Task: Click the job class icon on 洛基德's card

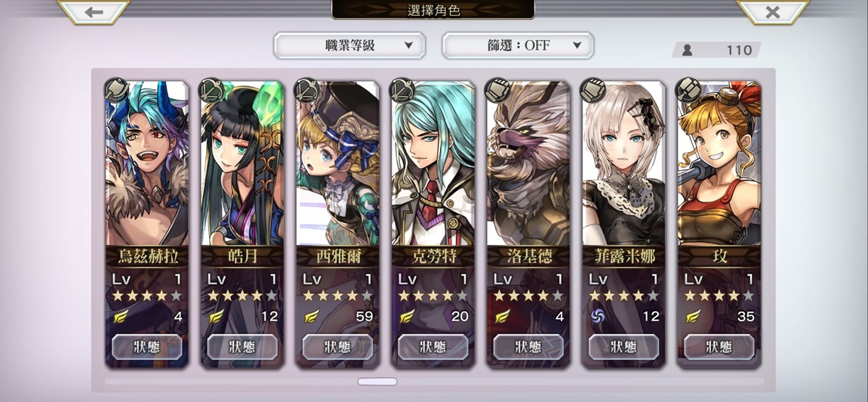Action: pyautogui.click(x=497, y=90)
